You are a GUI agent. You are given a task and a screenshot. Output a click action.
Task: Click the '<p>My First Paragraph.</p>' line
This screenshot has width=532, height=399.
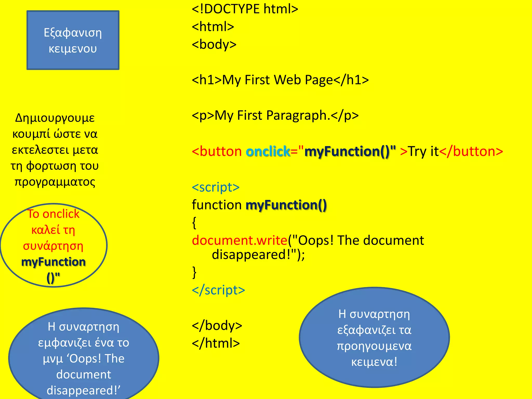pos(275,115)
